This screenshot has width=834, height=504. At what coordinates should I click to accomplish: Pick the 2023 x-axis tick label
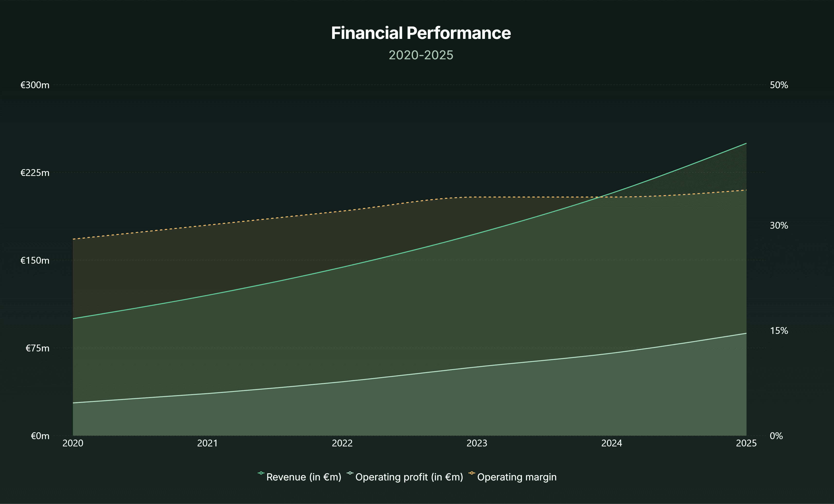pos(477,443)
